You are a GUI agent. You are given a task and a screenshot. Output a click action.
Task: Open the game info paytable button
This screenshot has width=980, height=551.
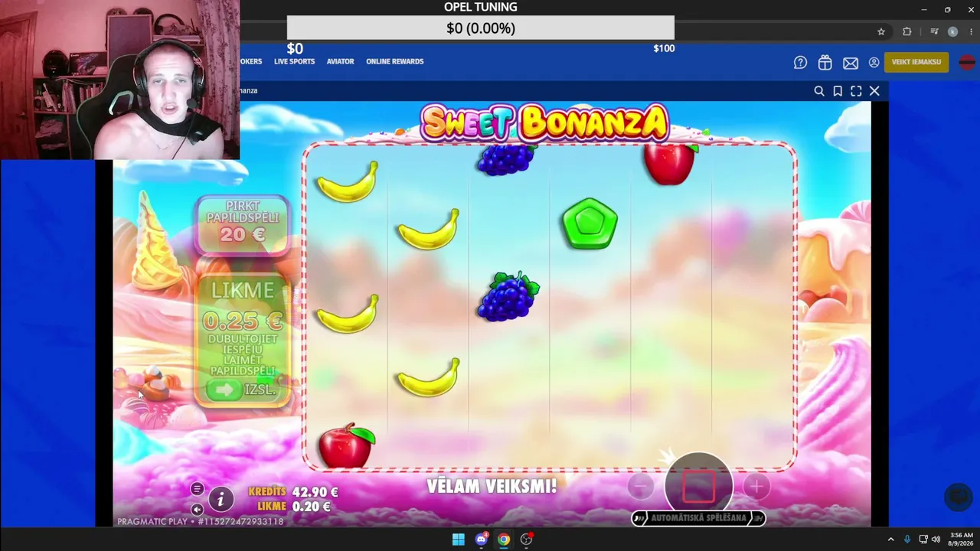(220, 499)
